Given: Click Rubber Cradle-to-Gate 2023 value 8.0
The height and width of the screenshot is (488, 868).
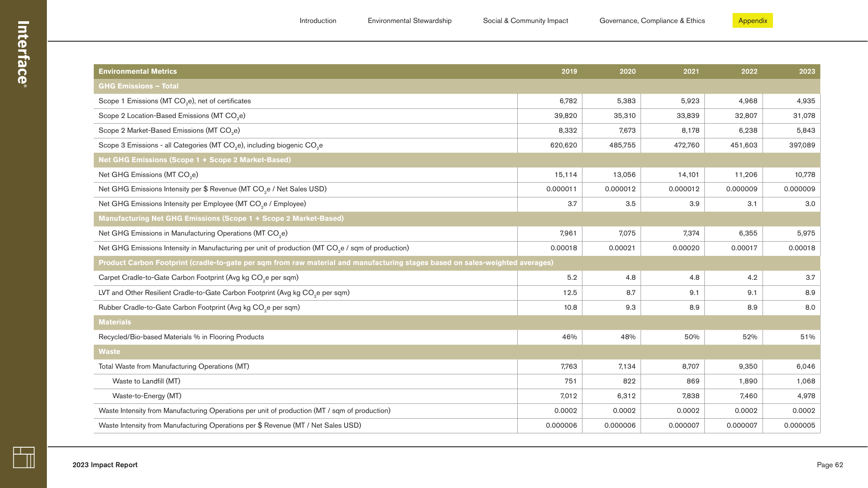Looking at the screenshot, I should point(810,308).
